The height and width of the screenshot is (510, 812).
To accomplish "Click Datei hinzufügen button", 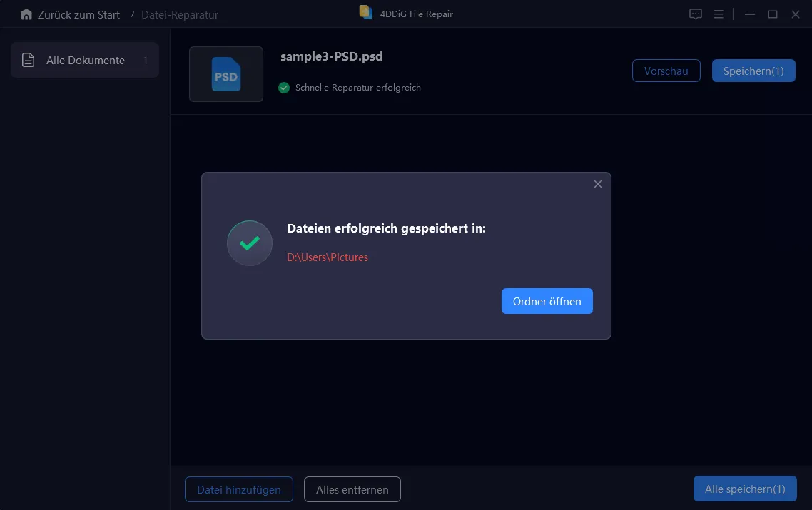I will pos(239,489).
